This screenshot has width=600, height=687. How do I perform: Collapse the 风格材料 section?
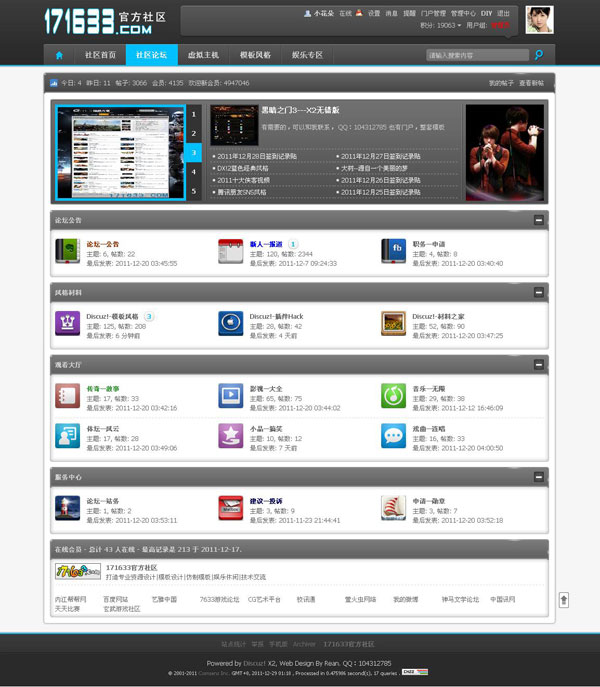[x=539, y=292]
